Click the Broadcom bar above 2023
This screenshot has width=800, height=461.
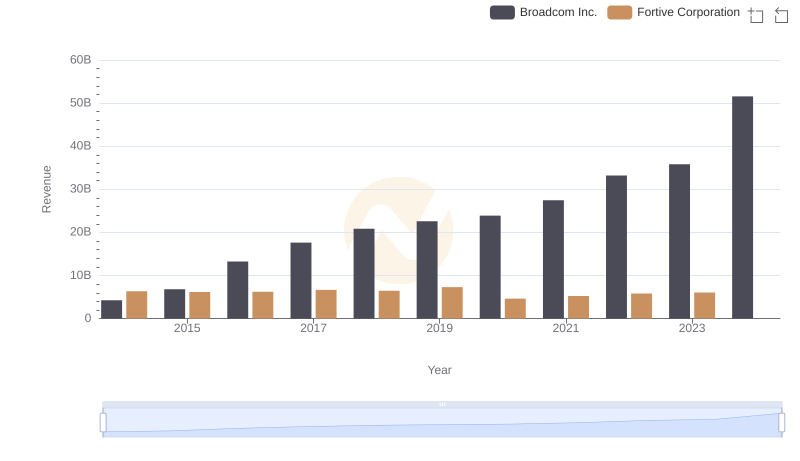tap(679, 241)
